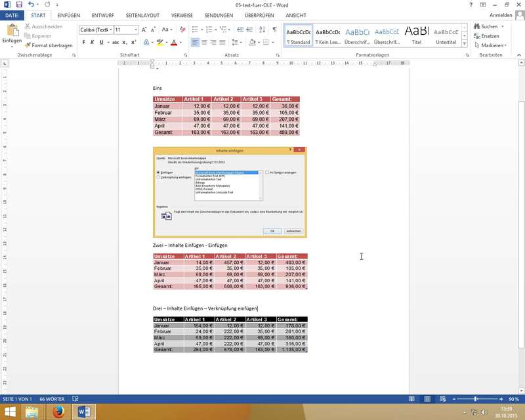Image resolution: width=525 pixels, height=420 pixels.
Task: Click the sort A-Z icon
Action: pos(261,30)
